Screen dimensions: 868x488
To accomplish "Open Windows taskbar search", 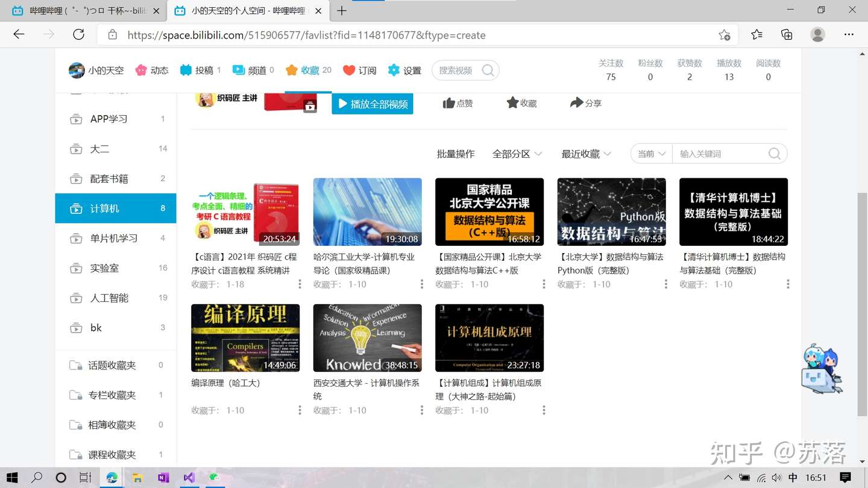I will click(37, 478).
